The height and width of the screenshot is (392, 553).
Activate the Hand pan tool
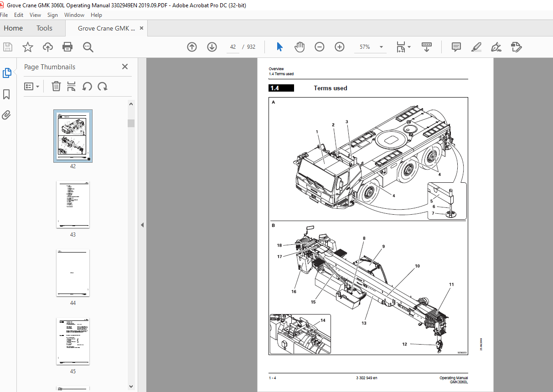(x=300, y=47)
